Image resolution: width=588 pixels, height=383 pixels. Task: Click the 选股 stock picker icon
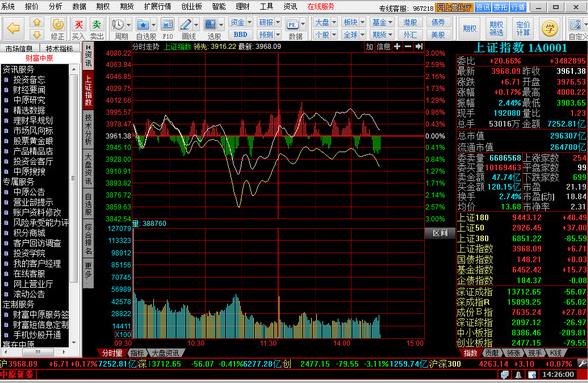[210, 25]
